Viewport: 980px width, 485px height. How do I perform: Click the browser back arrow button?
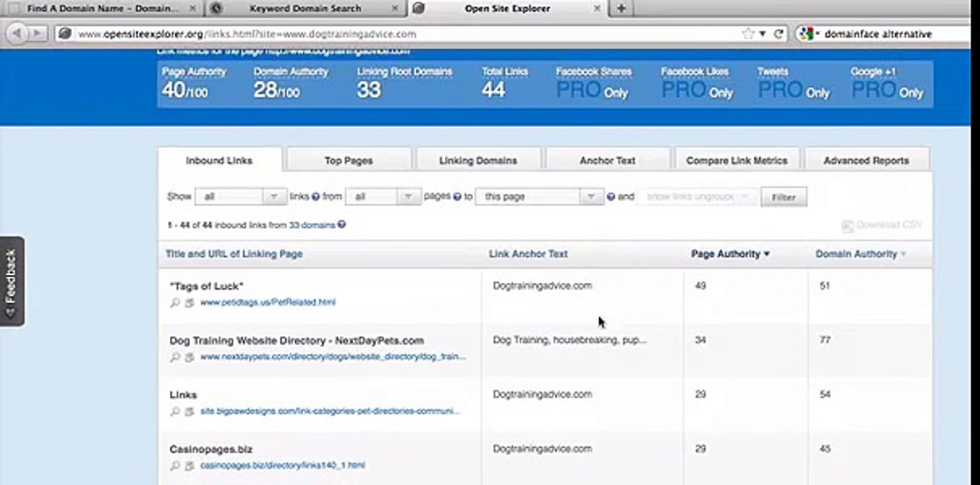click(16, 34)
